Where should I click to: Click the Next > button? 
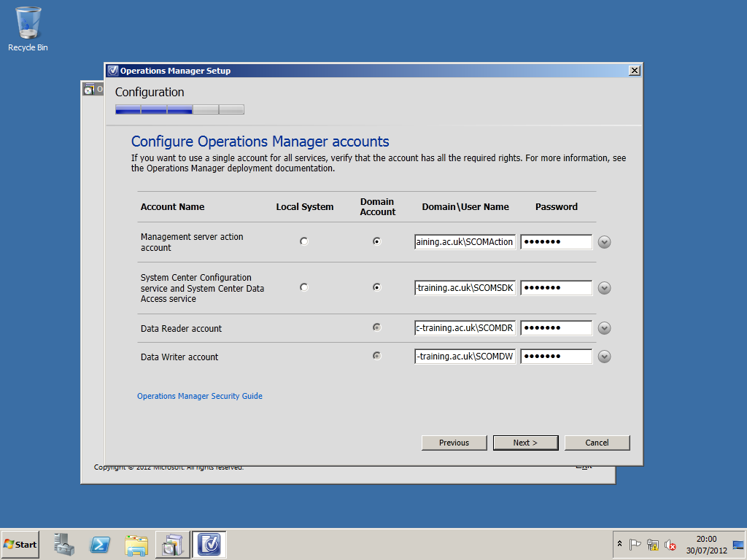coord(525,443)
